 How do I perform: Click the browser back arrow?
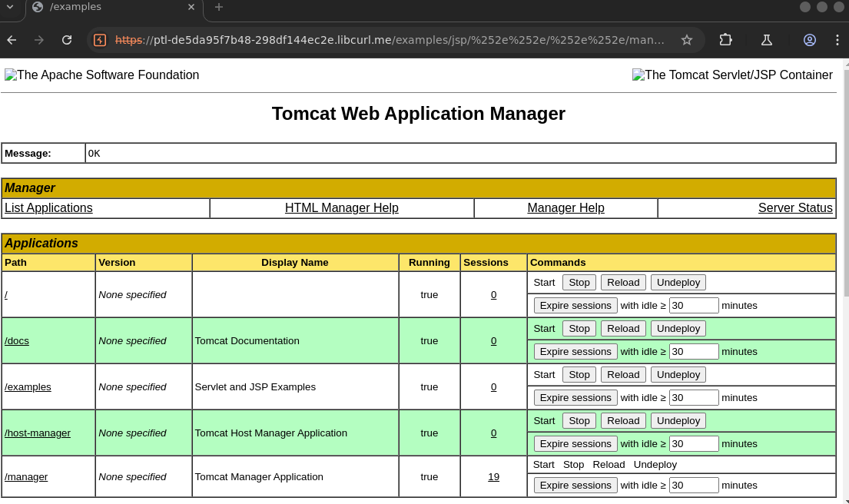pyautogui.click(x=12, y=40)
